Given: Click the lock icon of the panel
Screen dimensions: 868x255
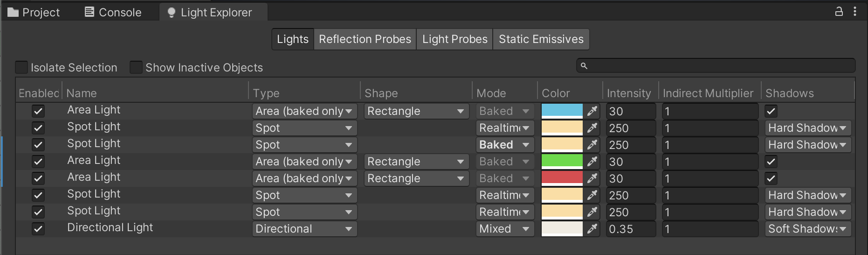Looking at the screenshot, I should [839, 12].
